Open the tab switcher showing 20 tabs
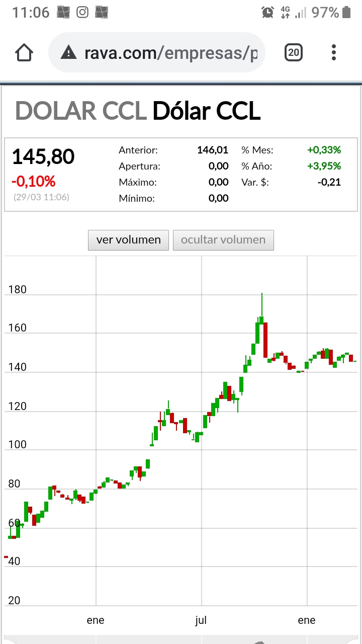Image resolution: width=362 pixels, height=644 pixels. 294,52
